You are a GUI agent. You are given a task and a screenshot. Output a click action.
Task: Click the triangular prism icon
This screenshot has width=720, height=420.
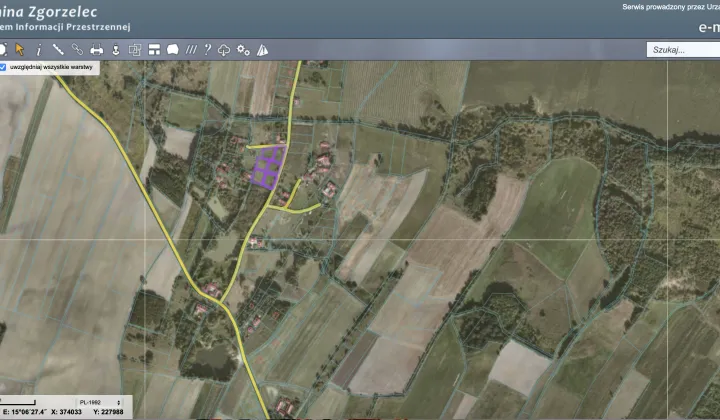click(x=262, y=50)
